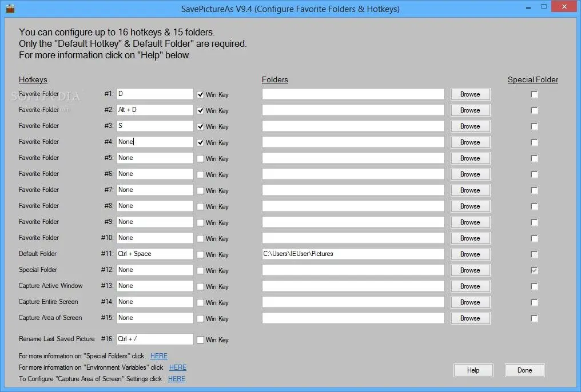Click folder path field for Special Folder #12
The width and height of the screenshot is (581, 392).
pyautogui.click(x=353, y=270)
